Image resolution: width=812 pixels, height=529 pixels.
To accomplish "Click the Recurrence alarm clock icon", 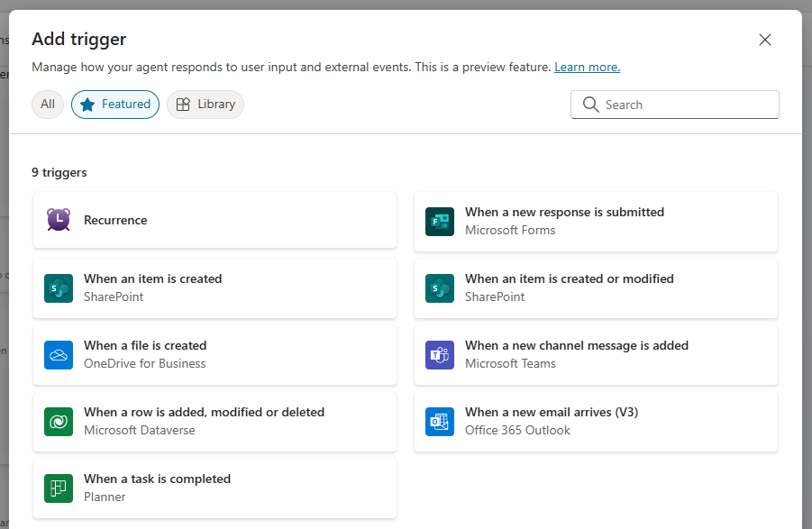I will coord(59,220).
